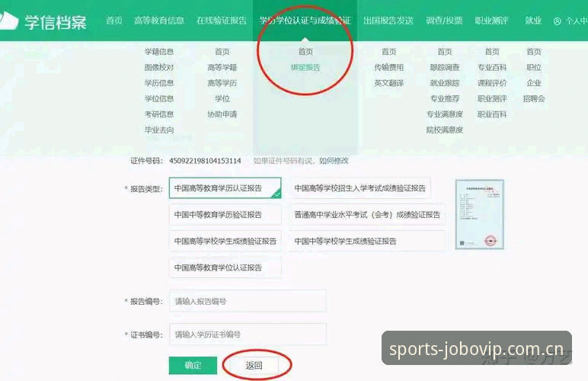Open the sample report thumbnail image
Viewport: 588px width, 381px height.
[x=479, y=214]
